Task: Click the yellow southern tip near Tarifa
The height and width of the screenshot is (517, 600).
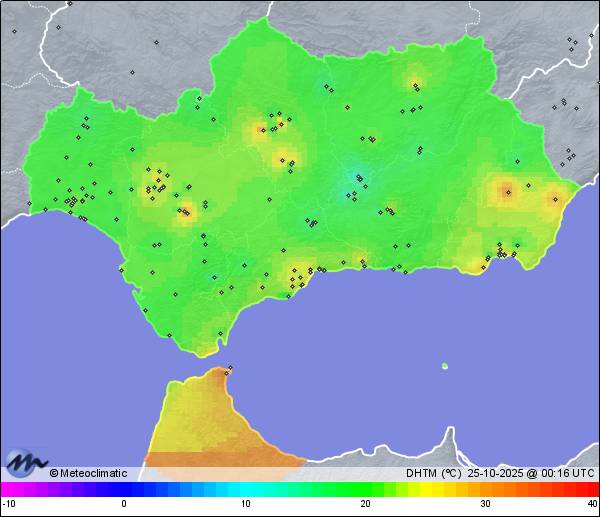Action: (x=208, y=350)
